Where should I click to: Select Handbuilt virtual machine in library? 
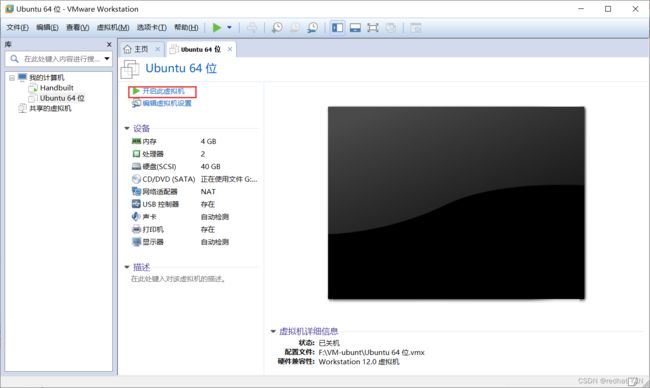56,88
